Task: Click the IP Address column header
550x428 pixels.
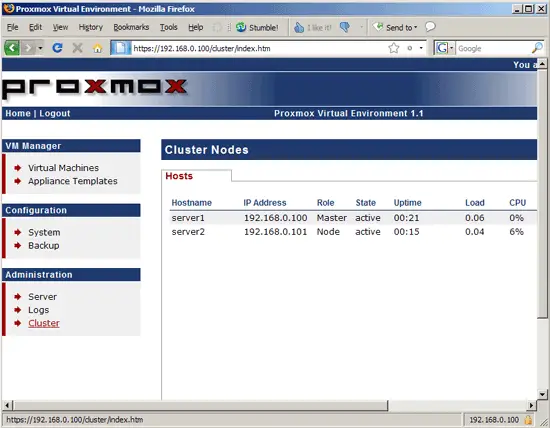Action: tap(265, 202)
